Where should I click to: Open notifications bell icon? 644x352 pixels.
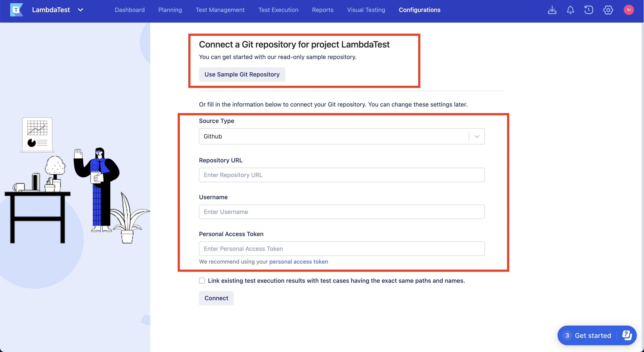(570, 10)
